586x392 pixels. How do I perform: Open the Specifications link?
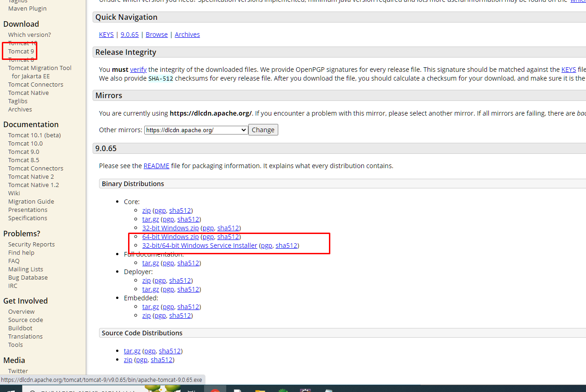pos(28,218)
